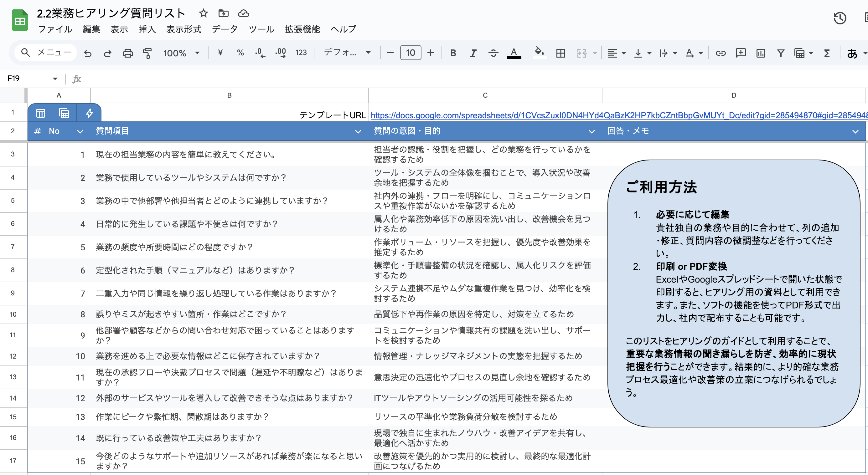Click the print icon
This screenshot has width=868, height=475.
[127, 53]
